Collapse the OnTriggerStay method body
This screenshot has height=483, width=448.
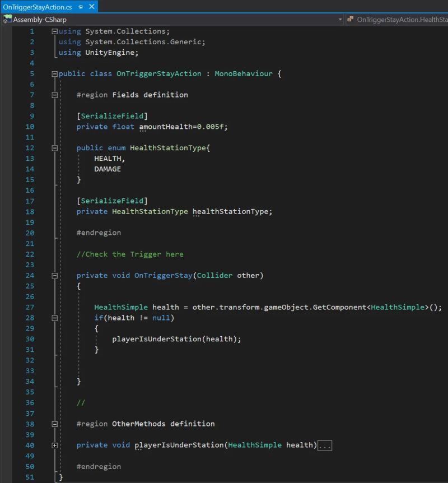pyautogui.click(x=53, y=275)
